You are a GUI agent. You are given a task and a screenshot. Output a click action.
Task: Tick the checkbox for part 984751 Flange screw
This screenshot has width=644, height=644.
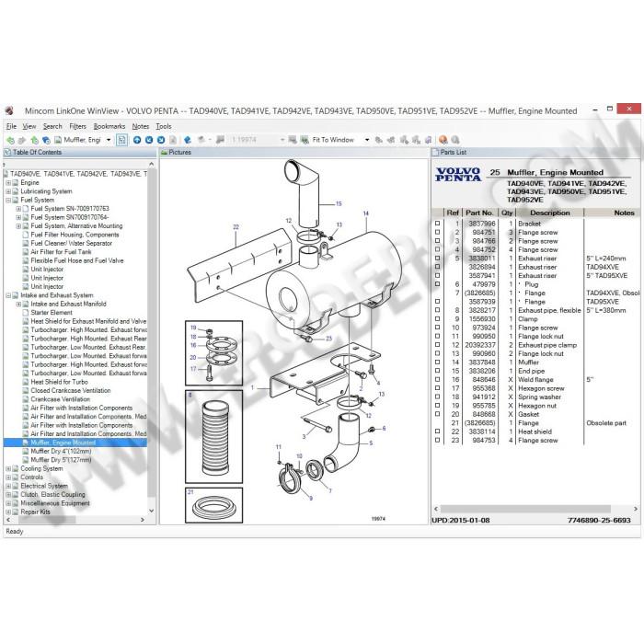[x=437, y=232]
